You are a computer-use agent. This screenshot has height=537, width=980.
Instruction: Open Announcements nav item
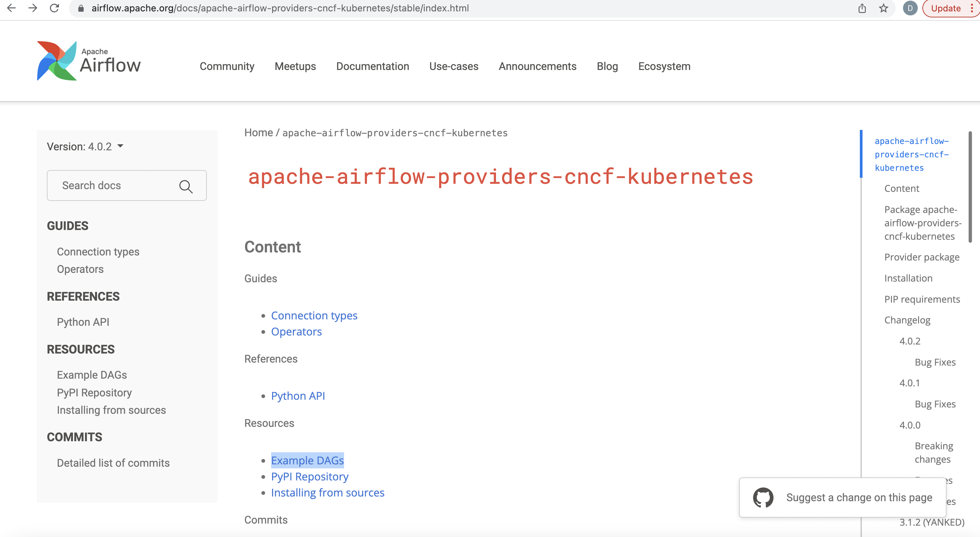click(x=538, y=66)
